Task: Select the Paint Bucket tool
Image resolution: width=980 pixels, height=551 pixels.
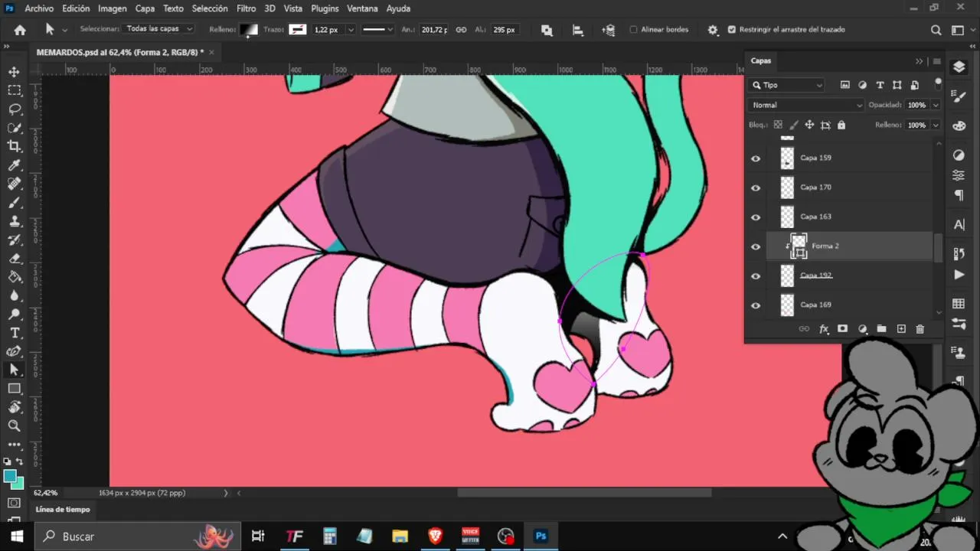Action: point(14,277)
